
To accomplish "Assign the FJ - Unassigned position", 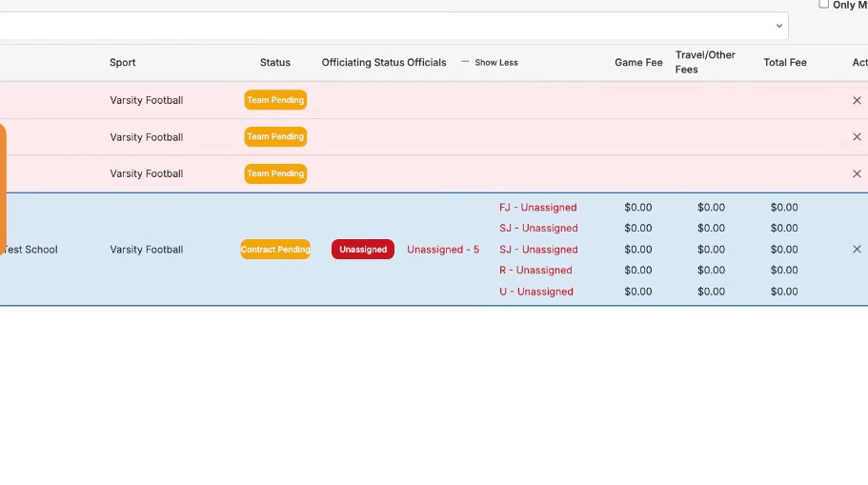I will pos(537,207).
